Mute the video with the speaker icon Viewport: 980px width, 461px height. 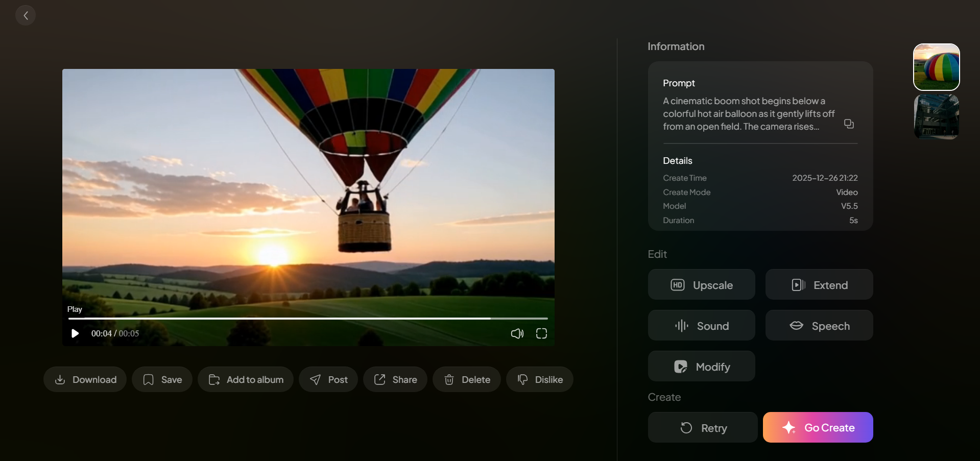pyautogui.click(x=517, y=333)
